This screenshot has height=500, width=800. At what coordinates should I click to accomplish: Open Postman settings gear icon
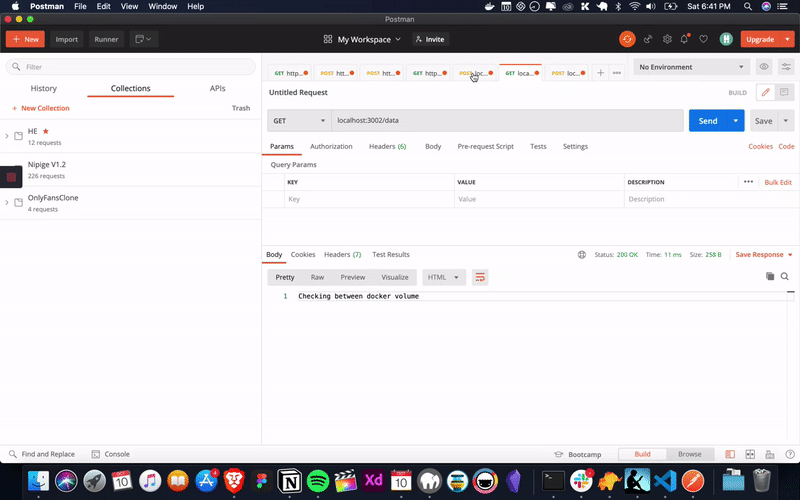click(666, 39)
